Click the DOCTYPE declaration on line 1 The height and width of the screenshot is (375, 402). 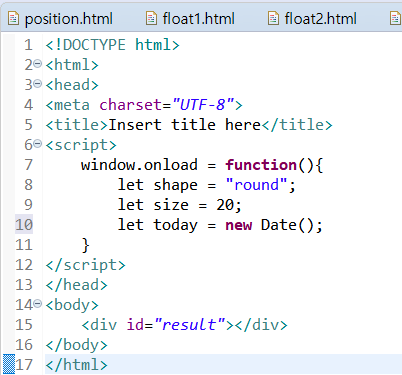click(112, 45)
